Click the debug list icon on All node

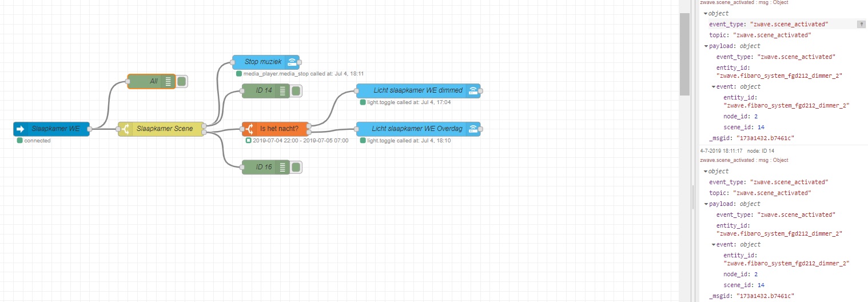click(168, 81)
